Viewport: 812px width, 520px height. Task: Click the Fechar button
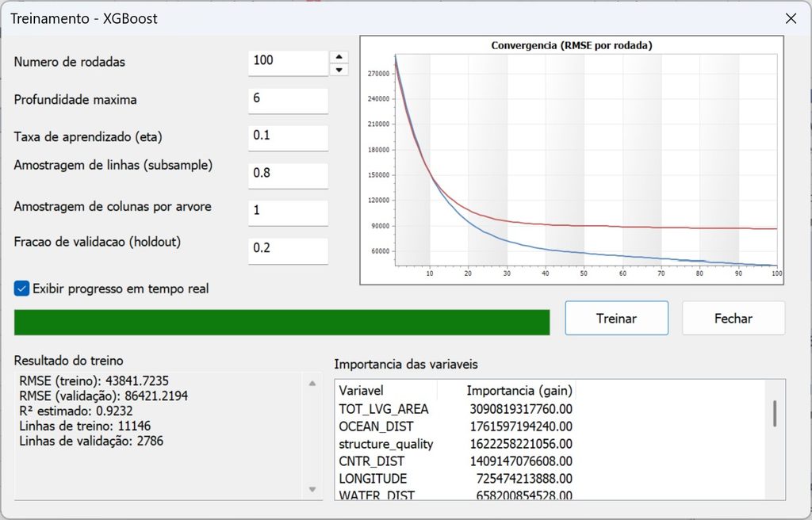(x=733, y=318)
